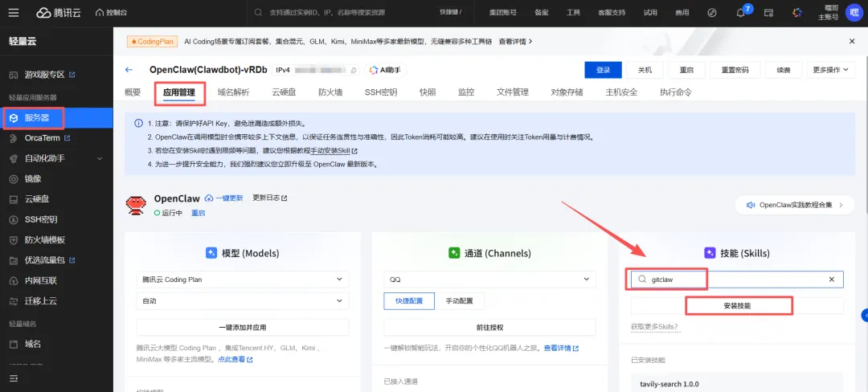Image resolution: width=868 pixels, height=392 pixels.
Task: Open the colorful AI assistant icon in top bar
Action: point(797,12)
